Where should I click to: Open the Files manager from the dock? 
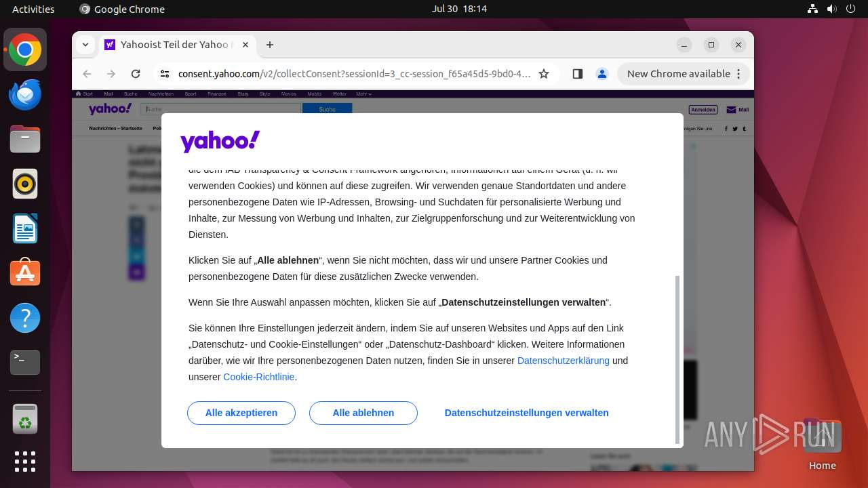coord(25,139)
